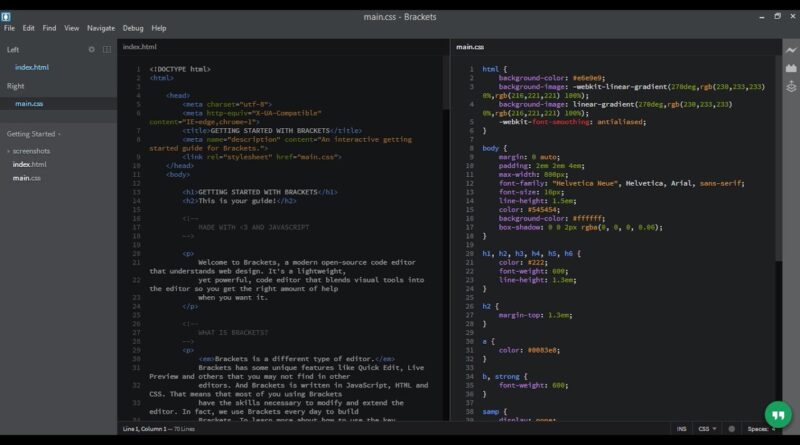Click the box-shadow declaration on line 17

[581, 227]
